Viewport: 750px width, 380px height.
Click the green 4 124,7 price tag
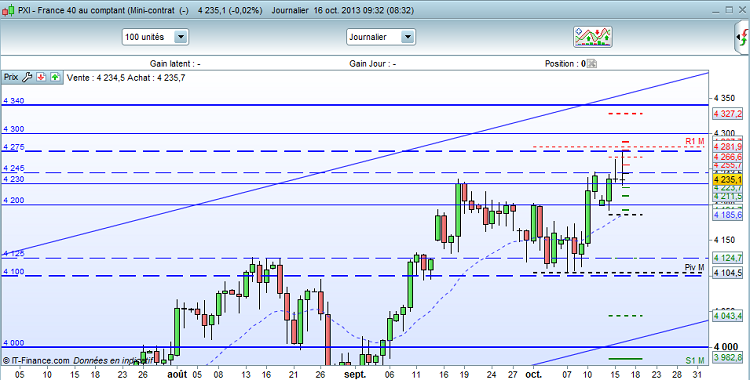[x=728, y=258]
